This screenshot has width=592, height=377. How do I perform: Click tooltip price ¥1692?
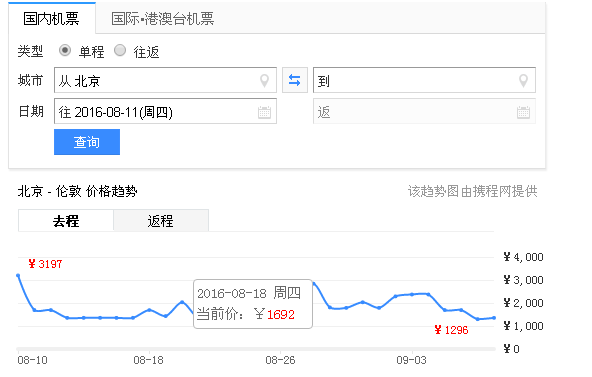click(x=274, y=314)
